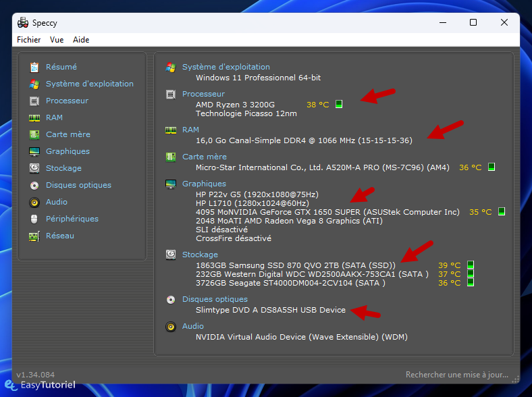The image size is (532, 397).
Task: Click monitor icon beside Graphiques in summary
Action: (171, 184)
